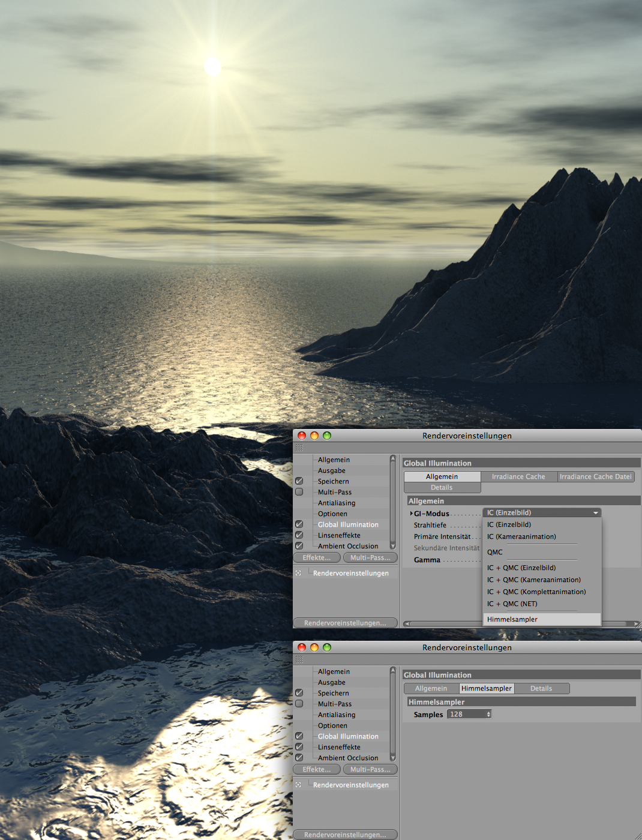The image size is (642, 840).
Task: Expand the GI-Modus disclosure triangle
Action: pos(411,514)
